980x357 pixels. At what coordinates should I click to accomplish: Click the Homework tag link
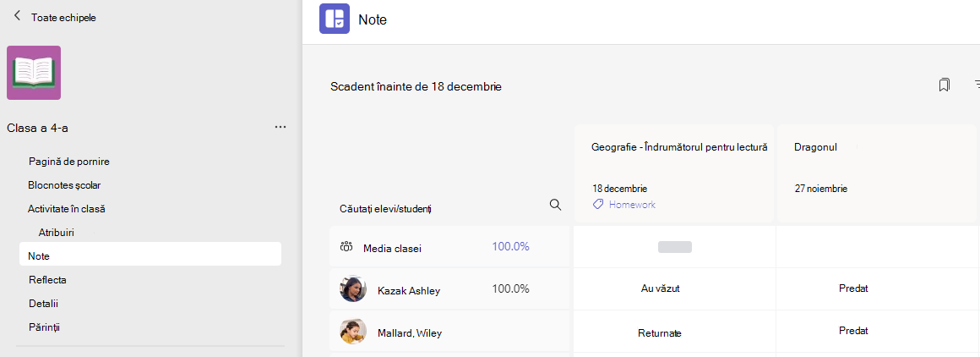632,204
